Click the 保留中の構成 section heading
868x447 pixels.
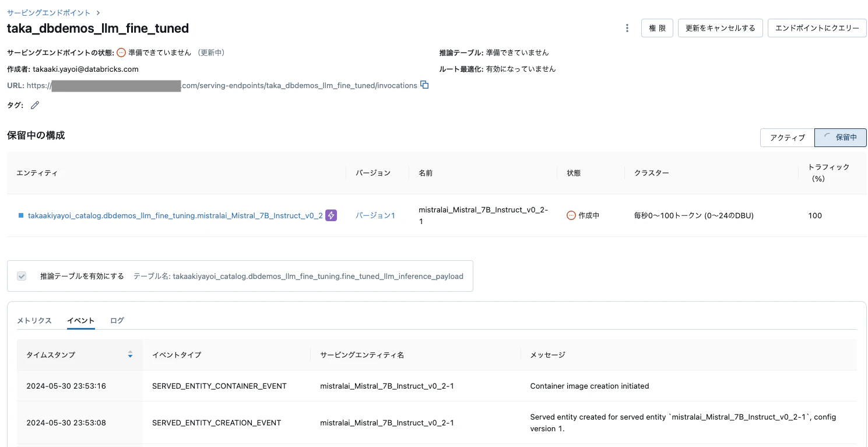(36, 135)
